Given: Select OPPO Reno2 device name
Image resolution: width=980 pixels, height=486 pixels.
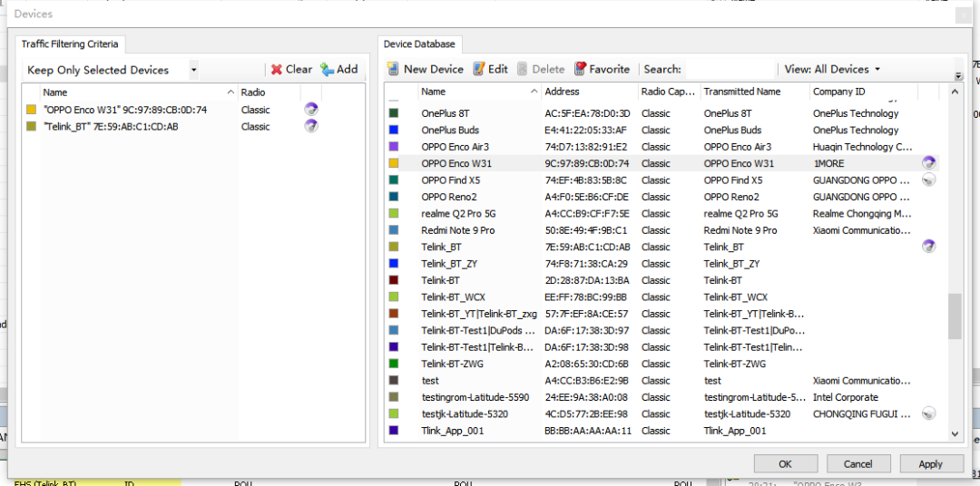Looking at the screenshot, I should [450, 197].
